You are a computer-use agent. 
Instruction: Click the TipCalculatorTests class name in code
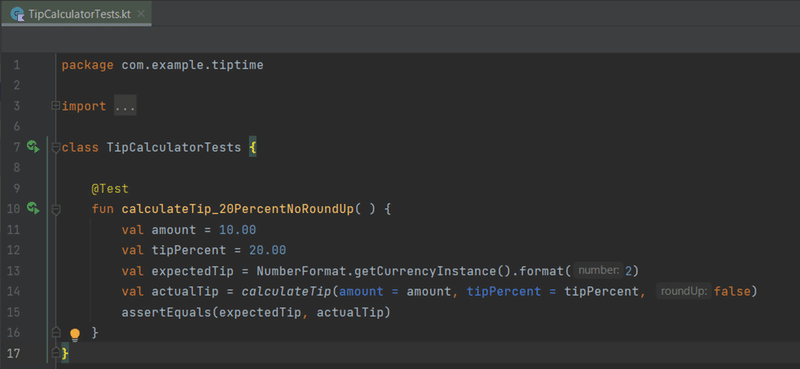tap(173, 147)
